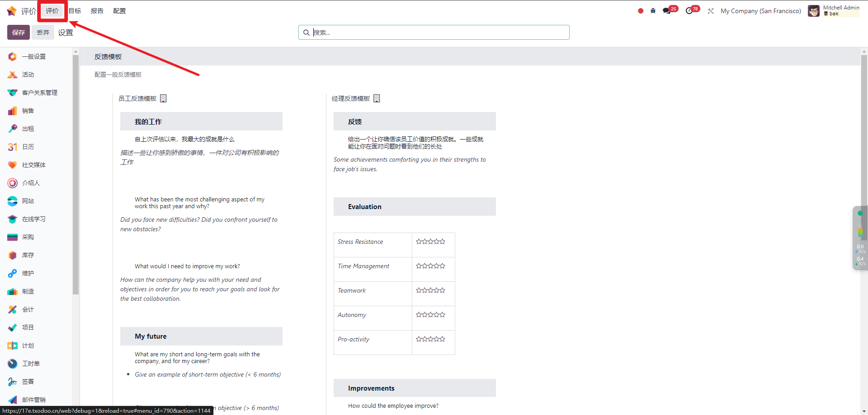Click building icon beside 员工反馈模板
Screen dimensions: 868x415
point(164,98)
